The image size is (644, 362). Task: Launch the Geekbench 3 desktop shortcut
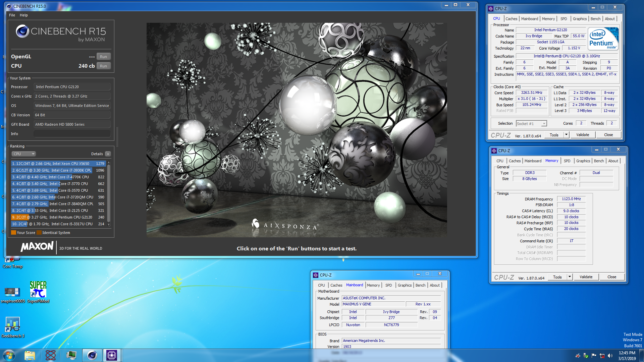coord(13,327)
